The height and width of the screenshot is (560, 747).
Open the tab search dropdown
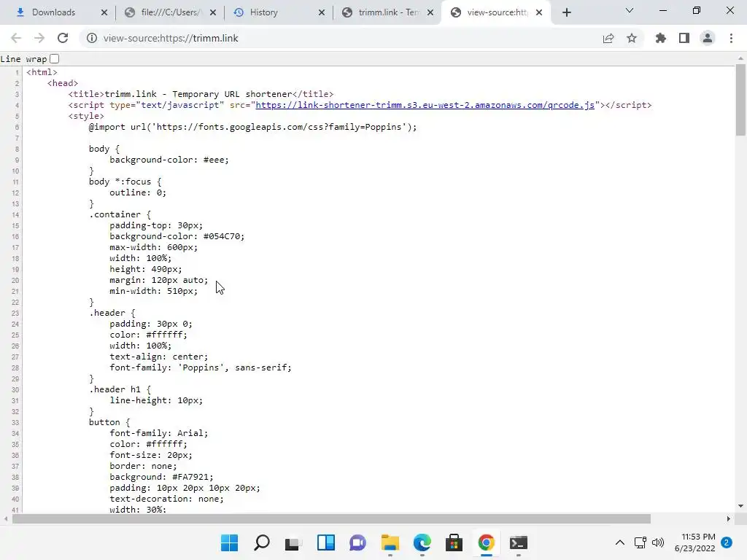pos(630,10)
